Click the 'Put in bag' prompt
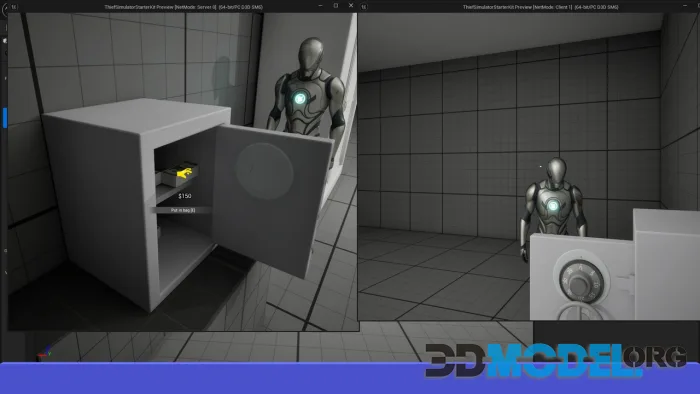The height and width of the screenshot is (394, 700). pos(183,210)
